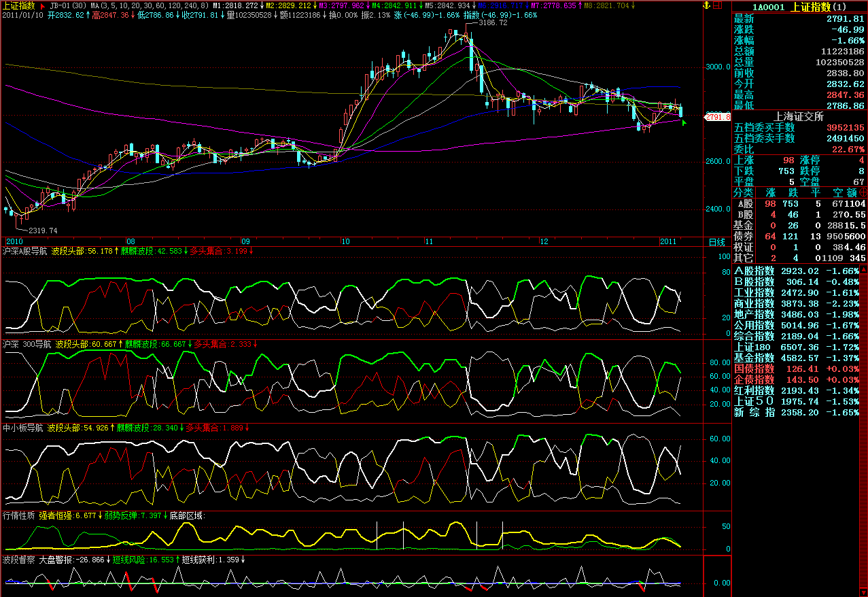
Task: Open the 中小板导航 indicator title
Action: point(23,428)
